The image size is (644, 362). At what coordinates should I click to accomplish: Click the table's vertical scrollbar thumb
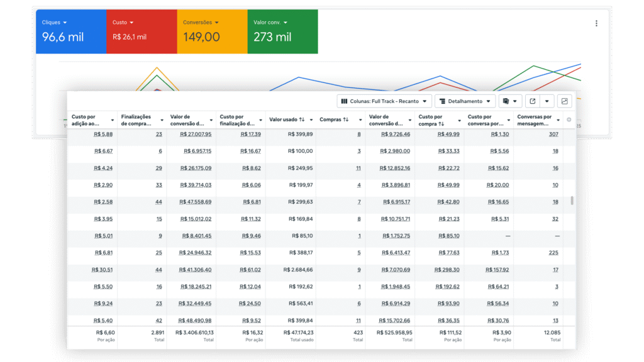(x=572, y=201)
